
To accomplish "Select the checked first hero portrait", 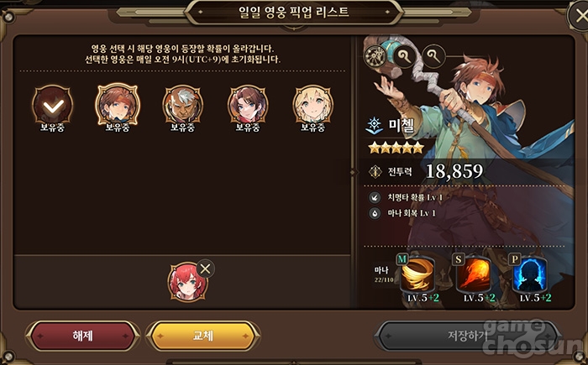I will click(52, 105).
